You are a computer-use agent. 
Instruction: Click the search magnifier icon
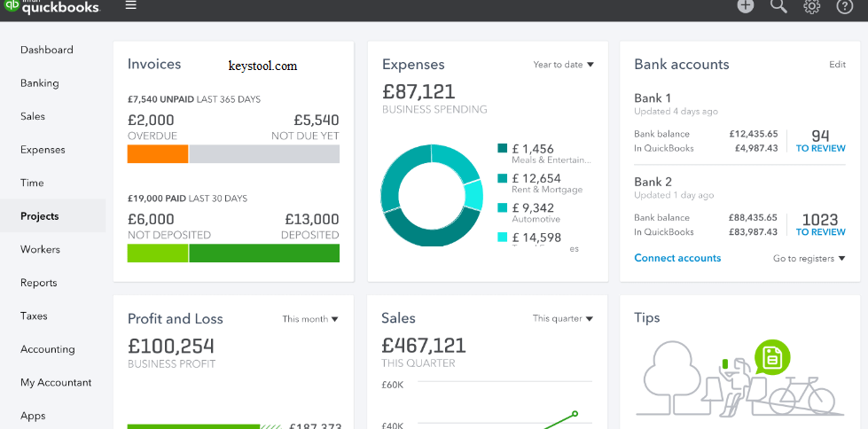778,6
